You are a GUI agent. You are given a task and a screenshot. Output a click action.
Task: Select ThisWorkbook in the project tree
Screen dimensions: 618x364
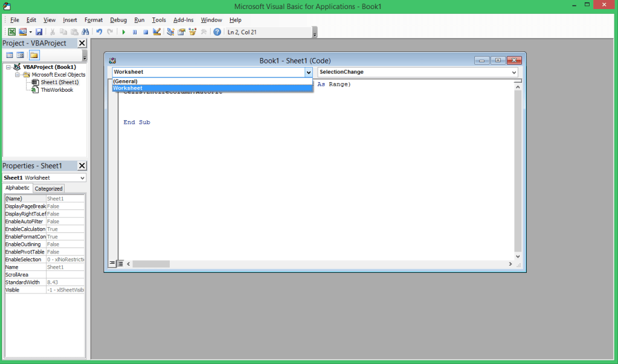(x=57, y=90)
